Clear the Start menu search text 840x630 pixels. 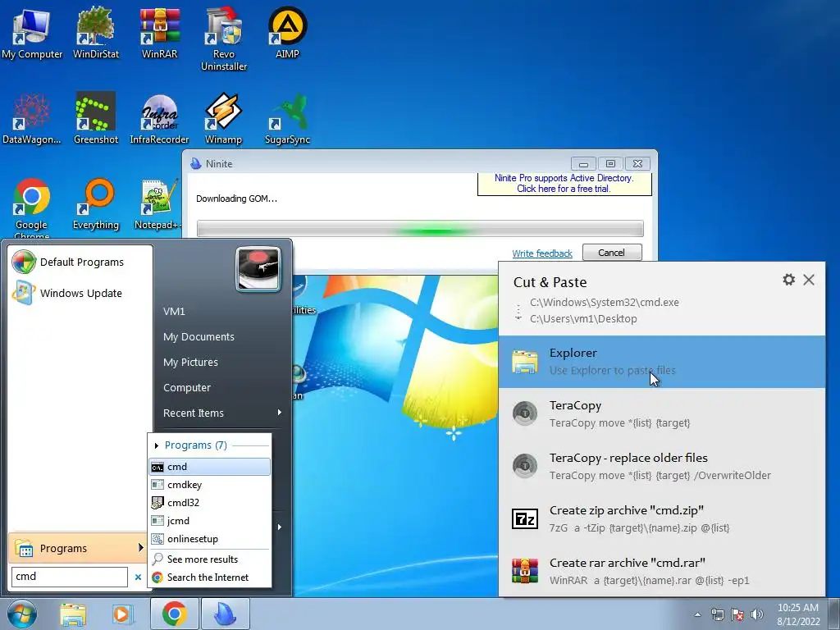click(x=138, y=577)
